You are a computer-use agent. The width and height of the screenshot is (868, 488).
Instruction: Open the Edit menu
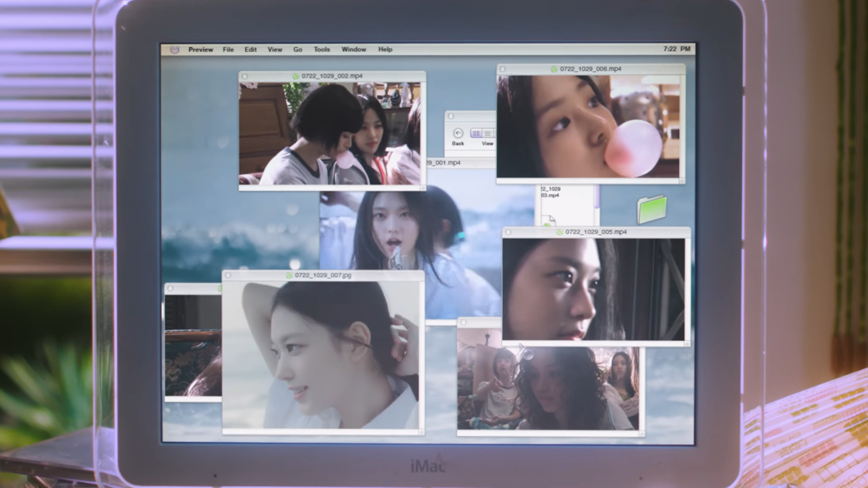pos(250,49)
